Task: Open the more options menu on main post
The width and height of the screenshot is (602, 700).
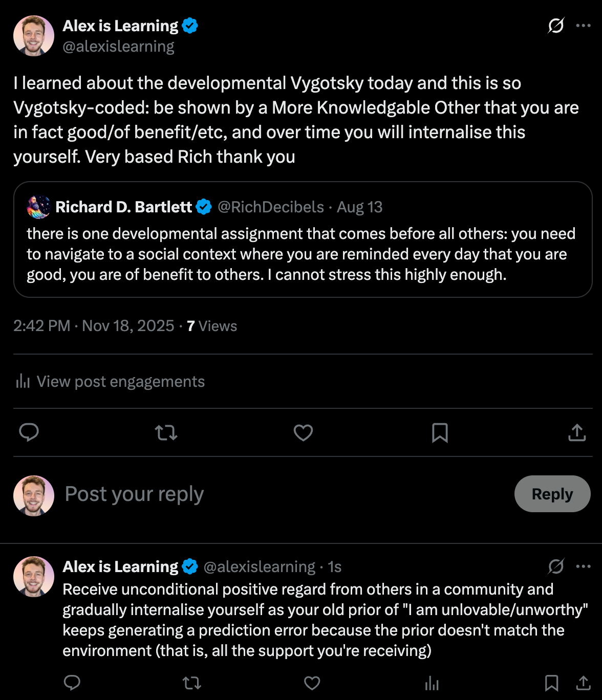Action: 583,26
